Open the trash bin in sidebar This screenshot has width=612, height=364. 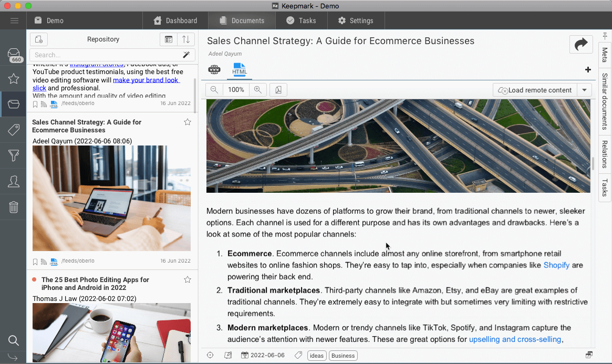[14, 207]
